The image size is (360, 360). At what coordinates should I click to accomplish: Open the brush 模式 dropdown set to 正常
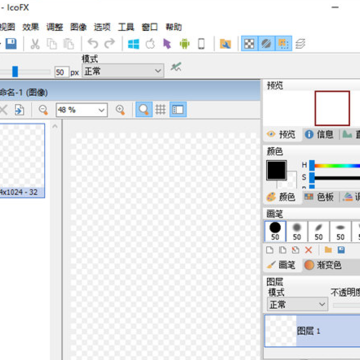click(x=123, y=71)
